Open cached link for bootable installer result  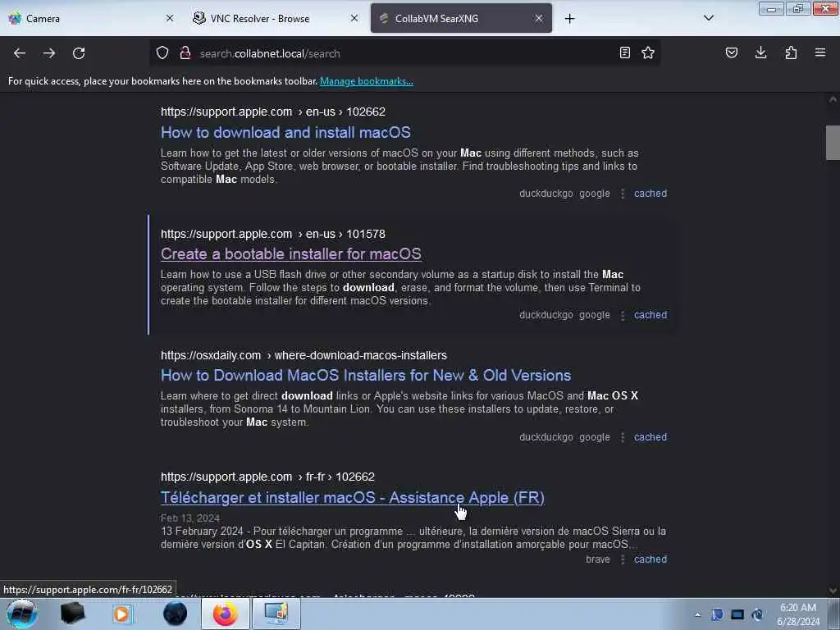pos(651,315)
